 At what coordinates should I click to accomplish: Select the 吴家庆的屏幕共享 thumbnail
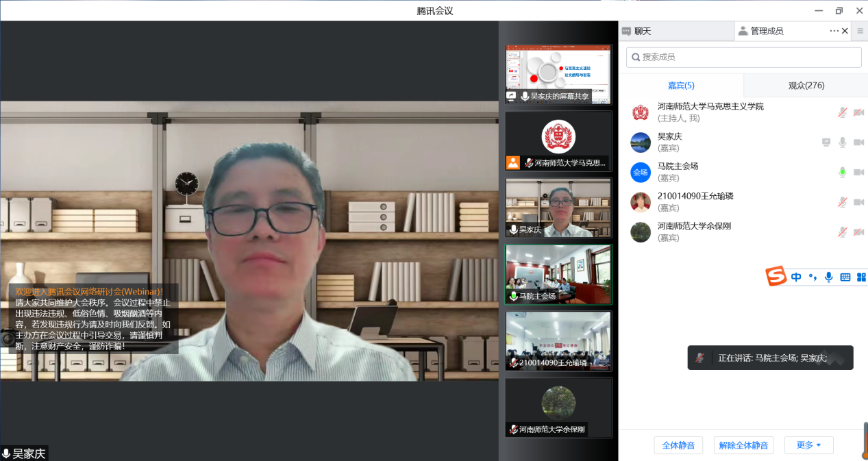[558, 74]
